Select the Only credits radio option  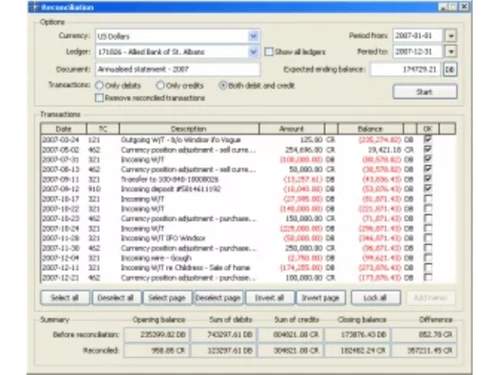click(x=160, y=85)
